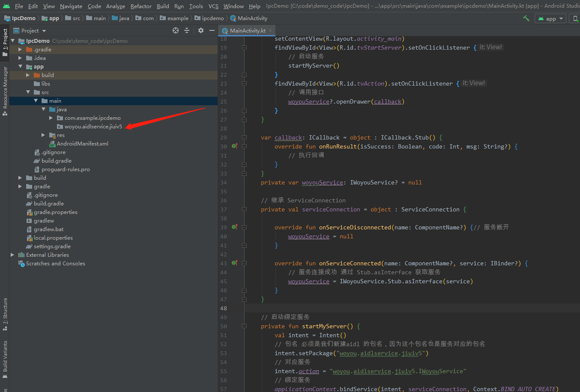Screen dimensions: 580x392
Task: Open Project panel settings gear
Action: pyautogui.click(x=201, y=30)
